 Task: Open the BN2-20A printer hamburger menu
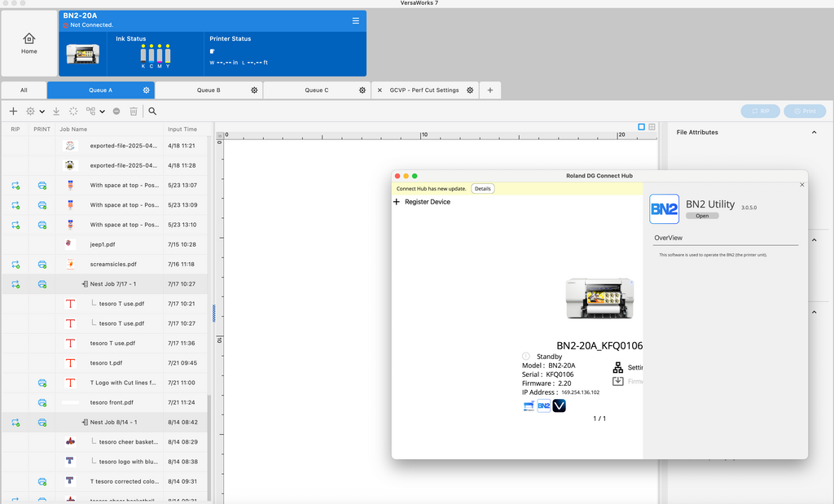click(356, 20)
